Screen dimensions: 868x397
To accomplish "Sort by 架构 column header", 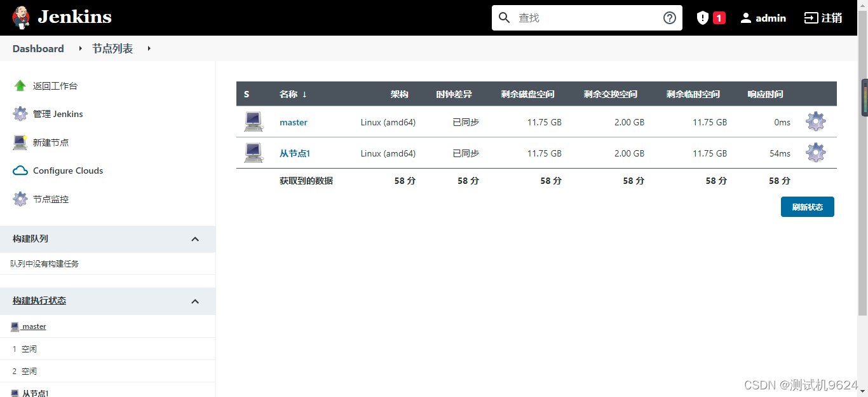I will pos(400,94).
